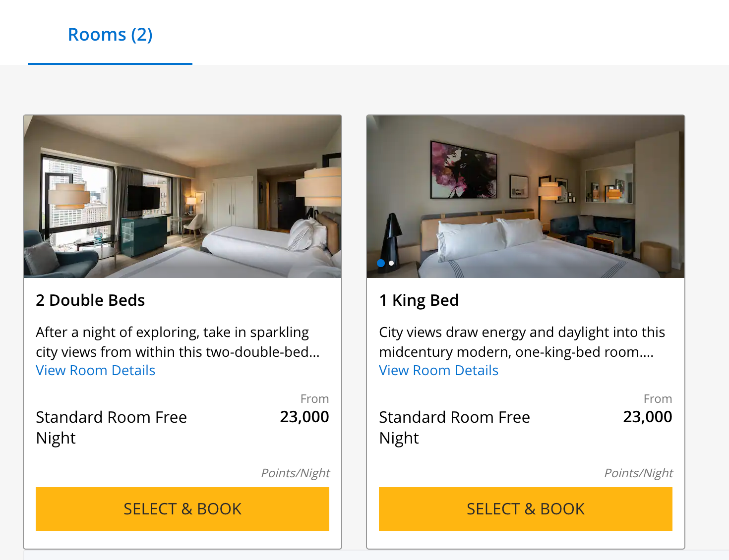Click the "2 Double Beds" room title
Image resolution: width=729 pixels, height=560 pixels.
coord(90,300)
